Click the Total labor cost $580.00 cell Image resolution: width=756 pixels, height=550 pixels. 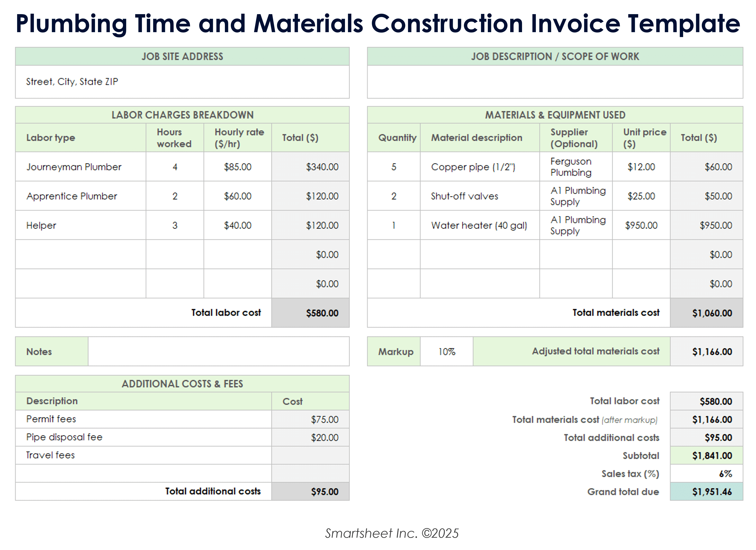310,313
